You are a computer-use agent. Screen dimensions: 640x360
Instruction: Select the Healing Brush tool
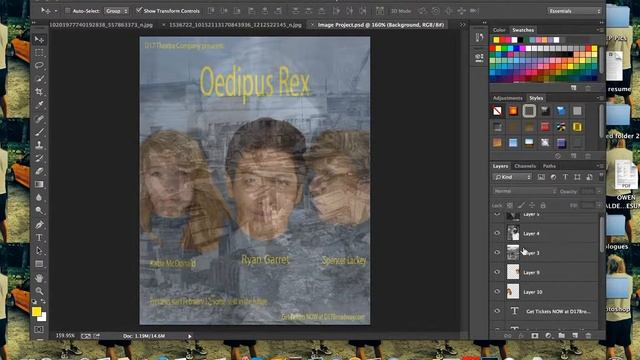pyautogui.click(x=39, y=118)
